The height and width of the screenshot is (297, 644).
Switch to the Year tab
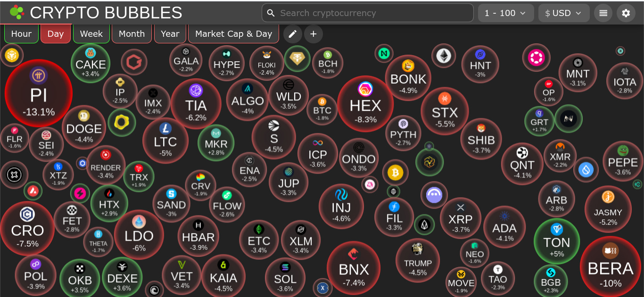170,34
